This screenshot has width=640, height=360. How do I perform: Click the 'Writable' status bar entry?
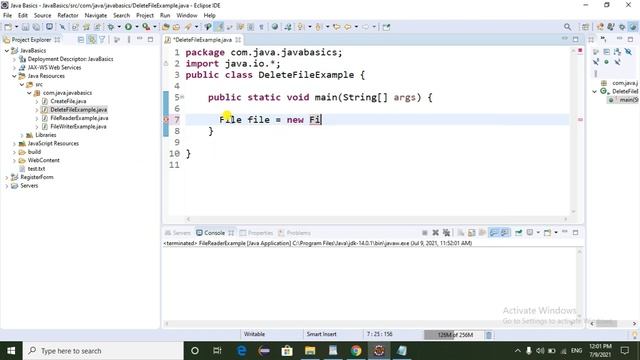point(254,334)
